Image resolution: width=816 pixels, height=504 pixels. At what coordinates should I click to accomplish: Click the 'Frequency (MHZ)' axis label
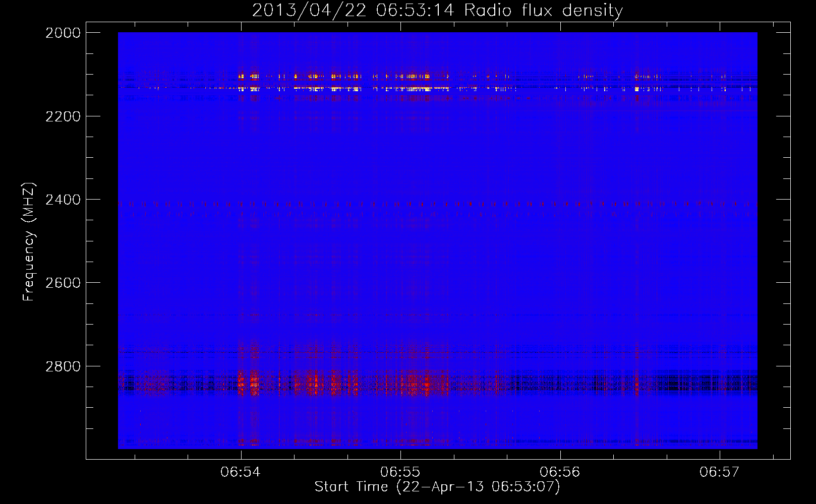[x=28, y=242]
